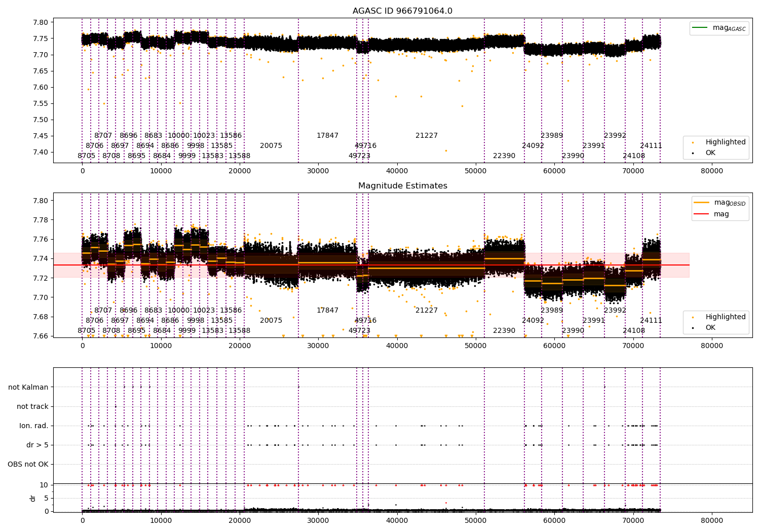Click obsid label 20075 in the middle plot
The height and width of the screenshot is (532, 760).
271,320
